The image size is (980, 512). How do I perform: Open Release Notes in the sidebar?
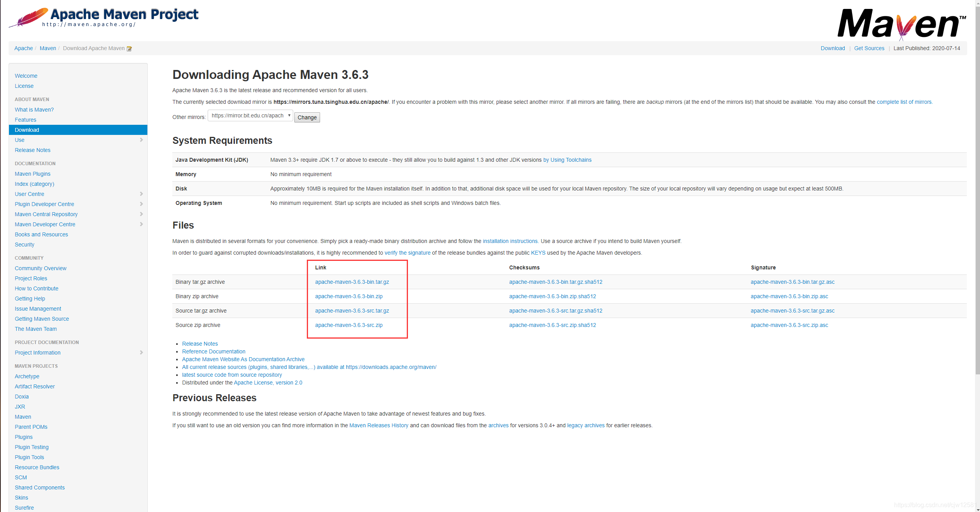pos(33,150)
